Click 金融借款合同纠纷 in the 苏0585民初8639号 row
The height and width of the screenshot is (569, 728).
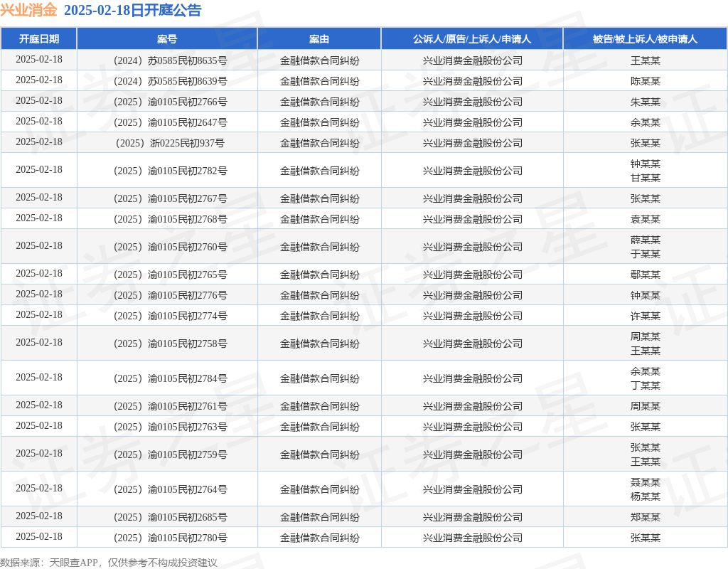point(319,81)
